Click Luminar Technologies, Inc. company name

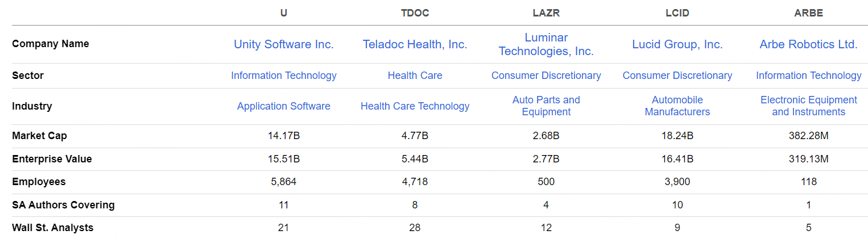pyautogui.click(x=546, y=44)
